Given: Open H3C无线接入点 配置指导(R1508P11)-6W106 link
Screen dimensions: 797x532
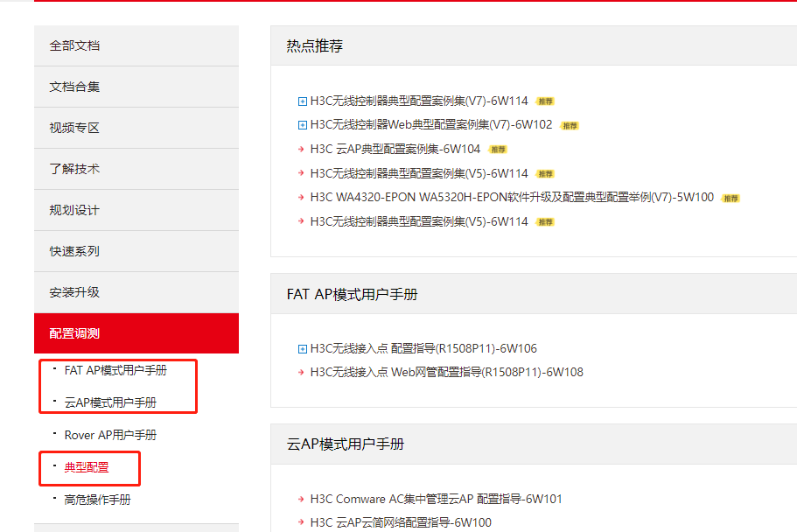Looking at the screenshot, I should click(423, 348).
